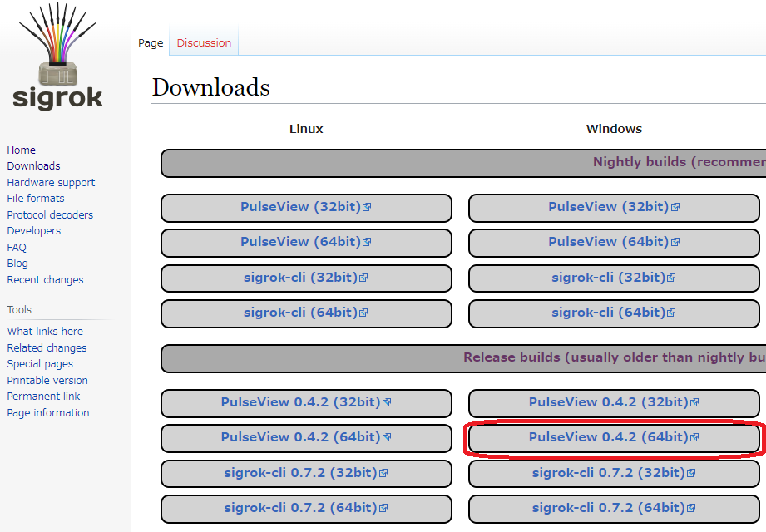Open Printable version link
Image resolution: width=766 pixels, height=532 pixels.
(47, 380)
